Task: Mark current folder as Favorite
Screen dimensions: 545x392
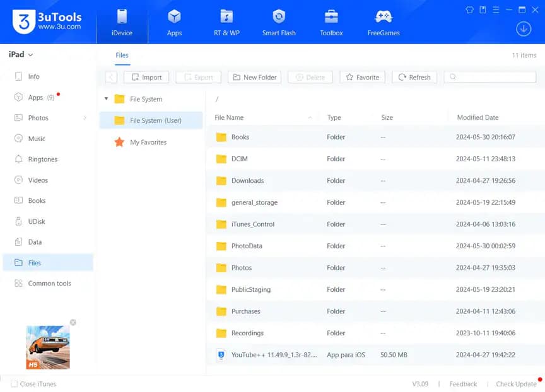Action: coord(362,77)
